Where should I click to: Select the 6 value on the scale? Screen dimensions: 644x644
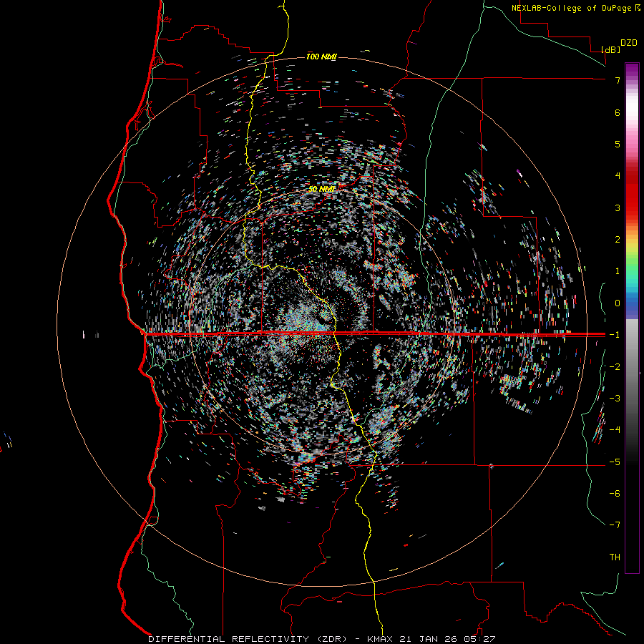tap(618, 112)
